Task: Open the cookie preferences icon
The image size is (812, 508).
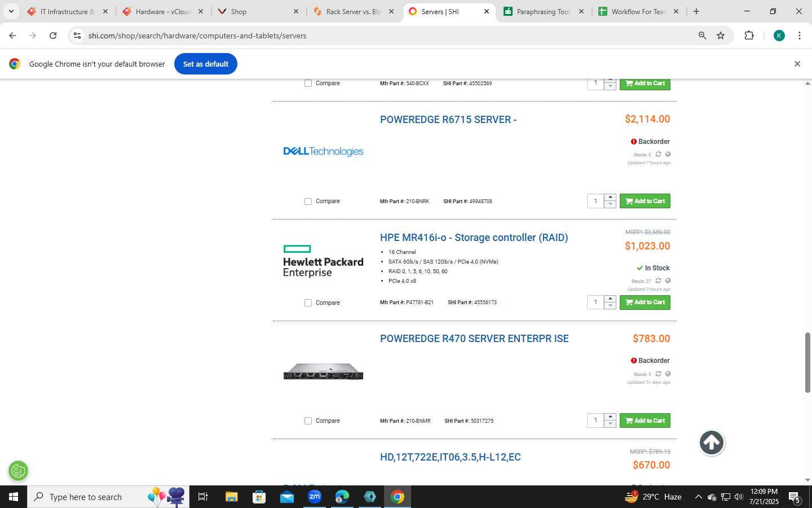Action: click(x=19, y=470)
